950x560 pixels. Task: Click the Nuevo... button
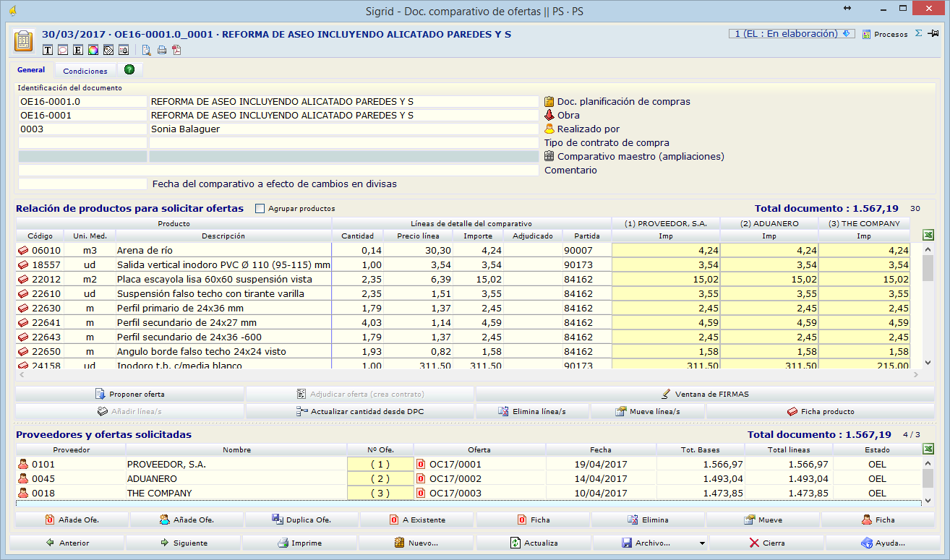point(416,543)
